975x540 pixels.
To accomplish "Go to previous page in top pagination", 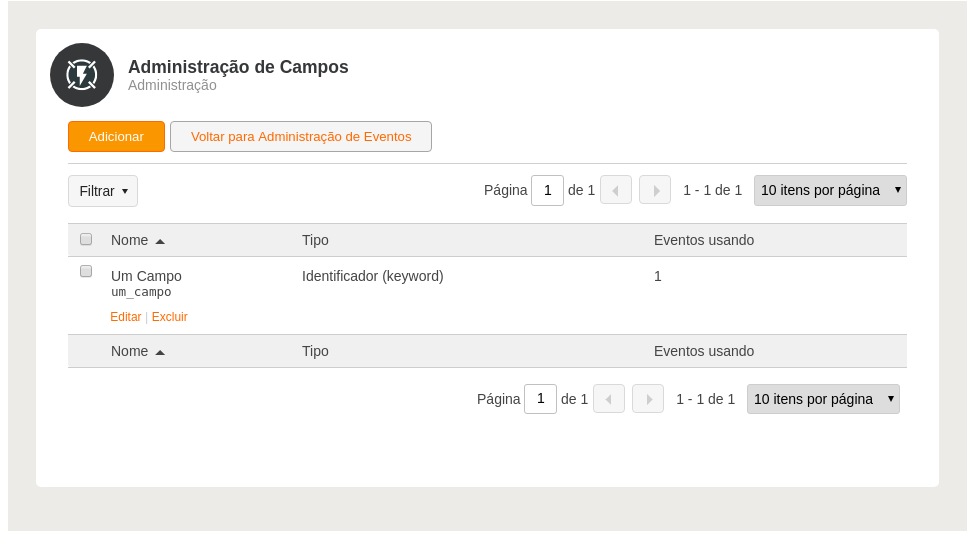I will tap(616, 190).
